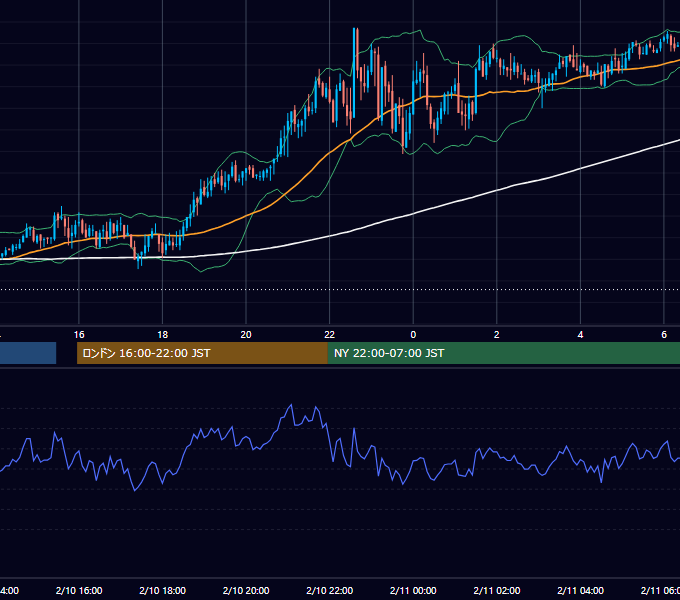
Task: Click the blue session bar before London
Action: [x=28, y=353]
